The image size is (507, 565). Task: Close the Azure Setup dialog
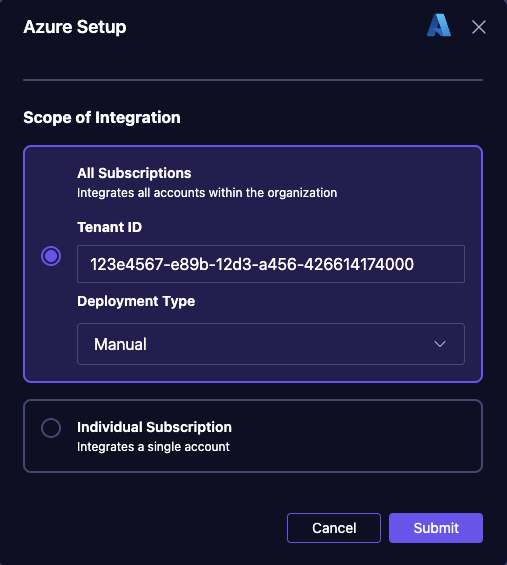479,27
